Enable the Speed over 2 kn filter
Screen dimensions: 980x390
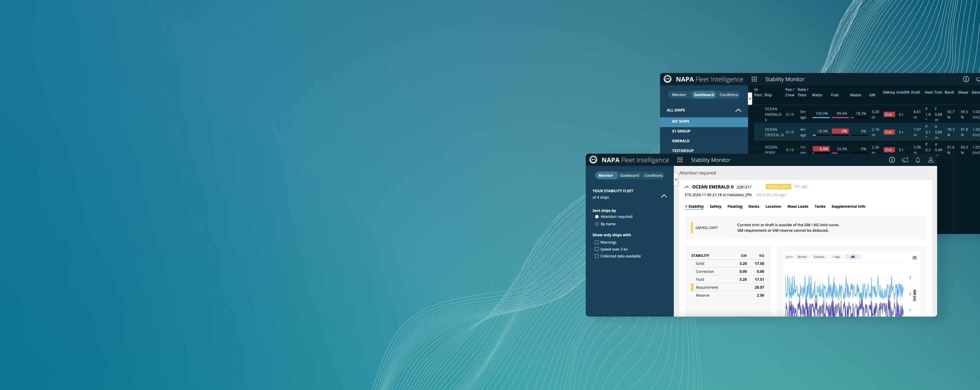pos(596,249)
